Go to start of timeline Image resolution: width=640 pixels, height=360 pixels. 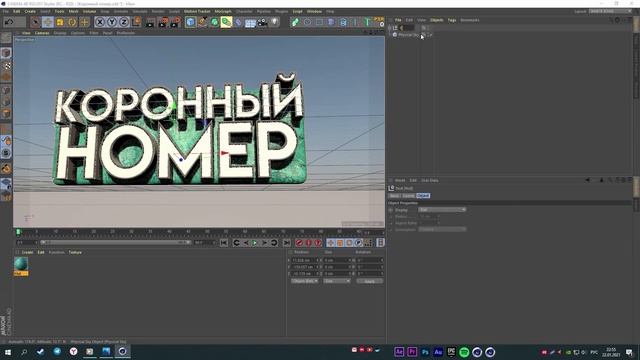point(224,243)
